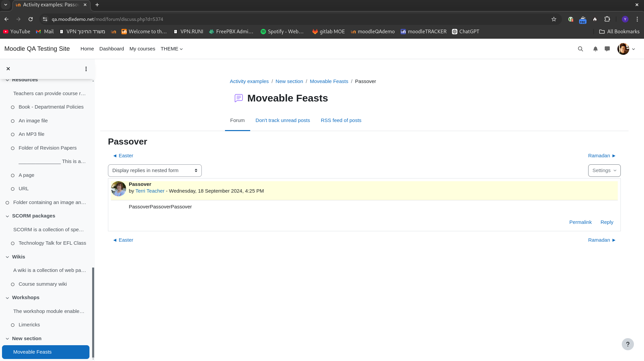The image size is (644, 361).
Task: Open Chrome three-dot menu
Action: pos(637,19)
